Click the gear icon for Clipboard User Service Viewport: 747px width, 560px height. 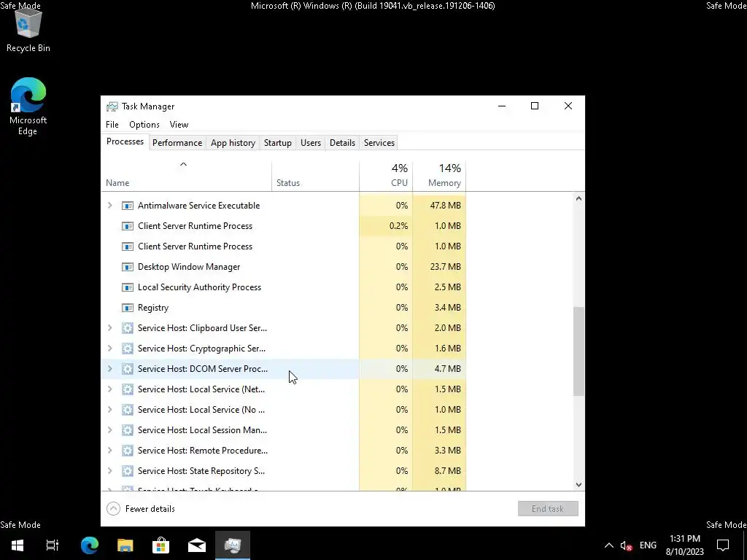(127, 328)
